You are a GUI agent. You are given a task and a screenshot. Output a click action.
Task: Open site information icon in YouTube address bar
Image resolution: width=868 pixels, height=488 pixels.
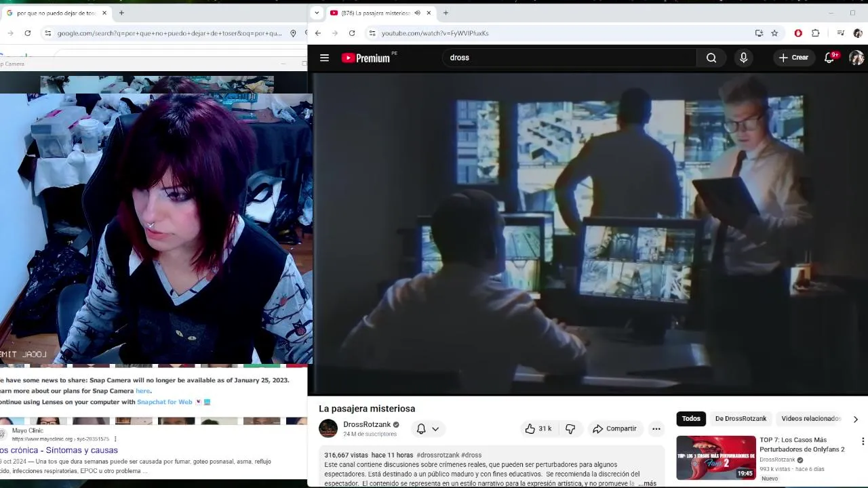pyautogui.click(x=372, y=33)
